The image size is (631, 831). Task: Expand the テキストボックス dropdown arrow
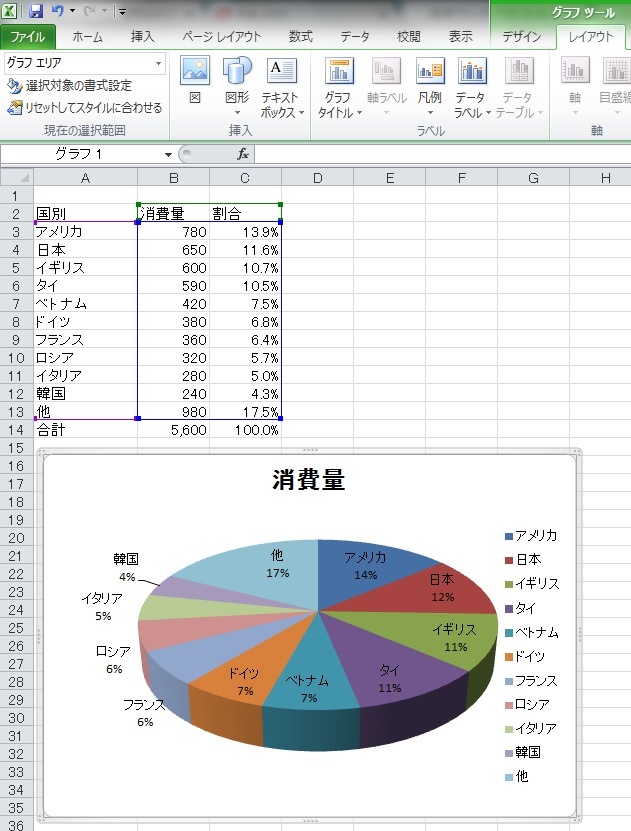pyautogui.click(x=301, y=112)
